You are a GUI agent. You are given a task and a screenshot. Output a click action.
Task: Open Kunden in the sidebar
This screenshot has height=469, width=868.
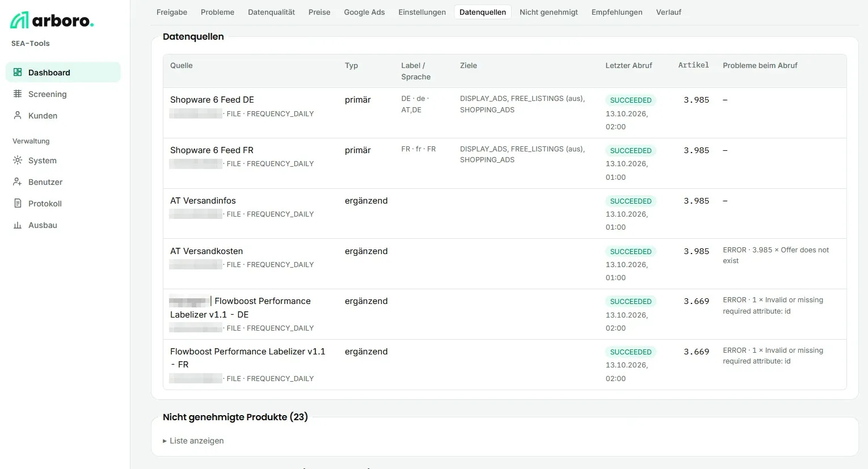point(63,115)
